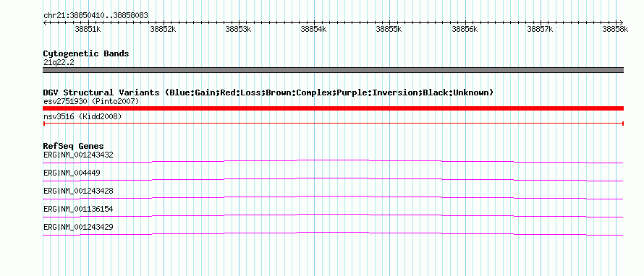The image size is (644, 276).
Task: Click the 38852k ruler tick label
Action: tap(163, 29)
